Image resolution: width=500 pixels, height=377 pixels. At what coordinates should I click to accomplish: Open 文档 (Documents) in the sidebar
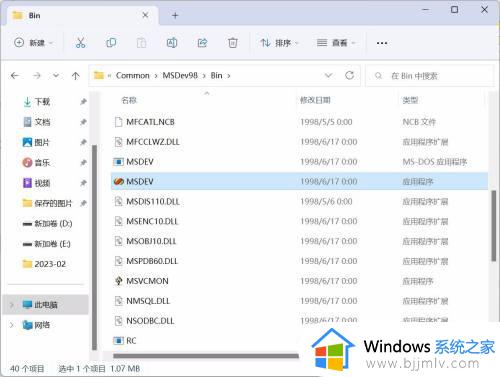[42, 122]
